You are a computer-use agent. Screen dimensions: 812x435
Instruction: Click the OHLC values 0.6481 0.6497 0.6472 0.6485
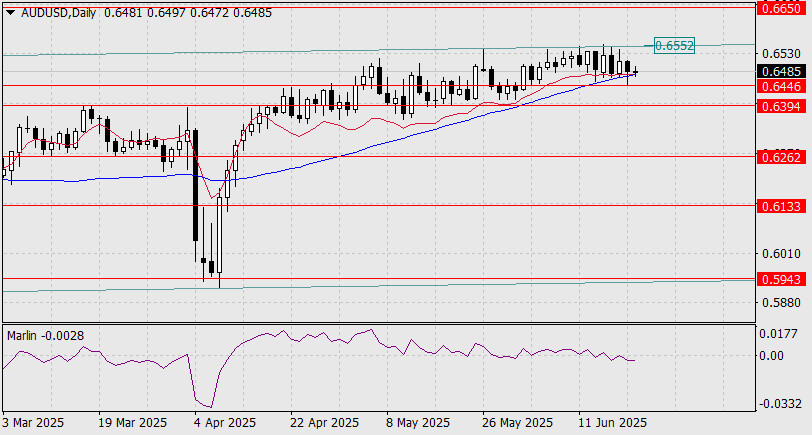[188, 13]
